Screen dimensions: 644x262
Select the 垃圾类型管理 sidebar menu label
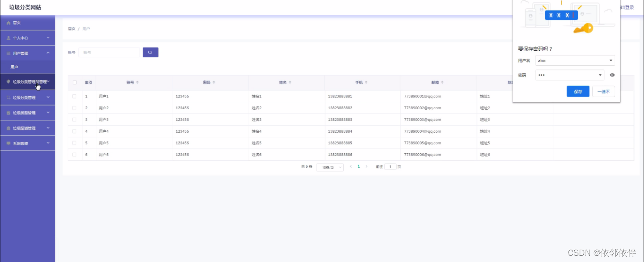[24, 113]
